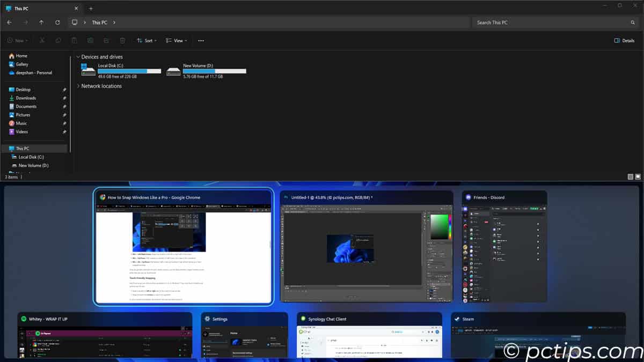Open the See more menu

coord(201,41)
